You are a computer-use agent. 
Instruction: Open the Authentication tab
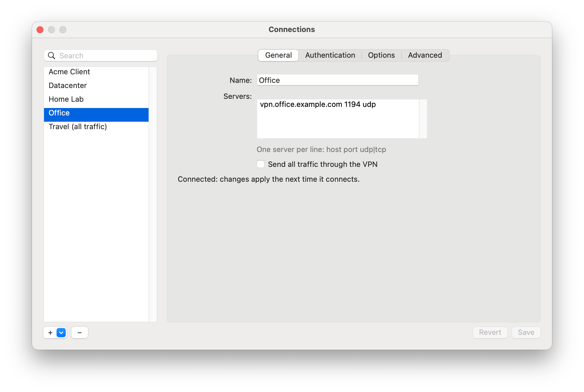tap(330, 55)
